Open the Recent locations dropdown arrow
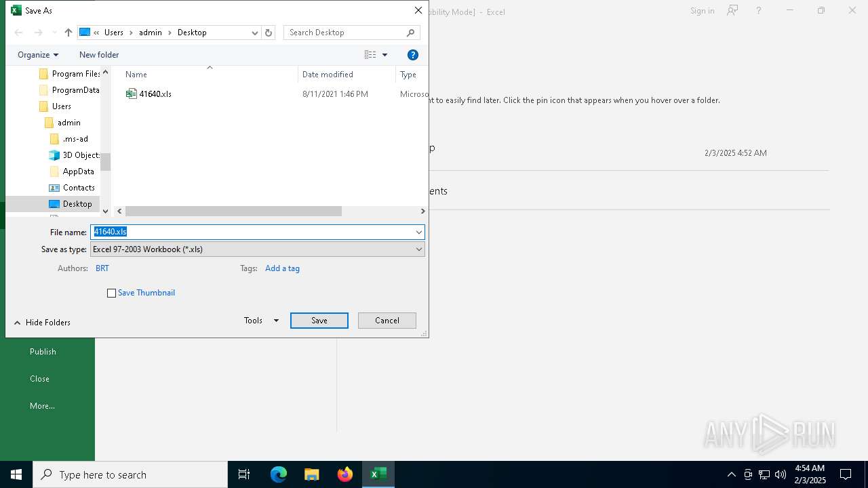This screenshot has height=488, width=868. [54, 33]
